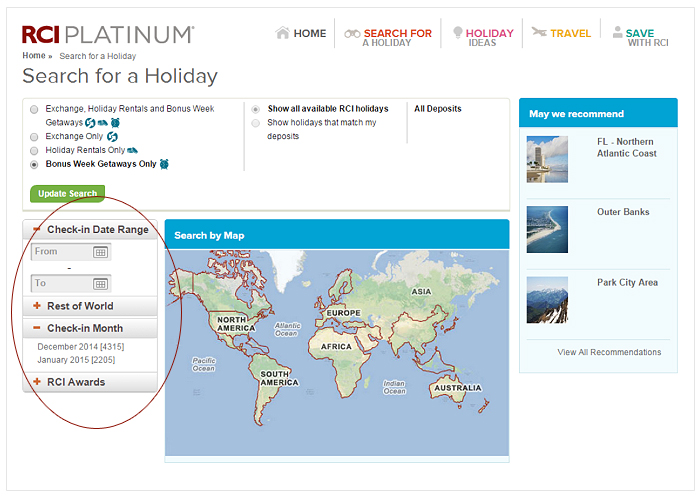The height and width of the screenshot is (500, 700).
Task: Open the Travel menu item
Action: pos(570,33)
